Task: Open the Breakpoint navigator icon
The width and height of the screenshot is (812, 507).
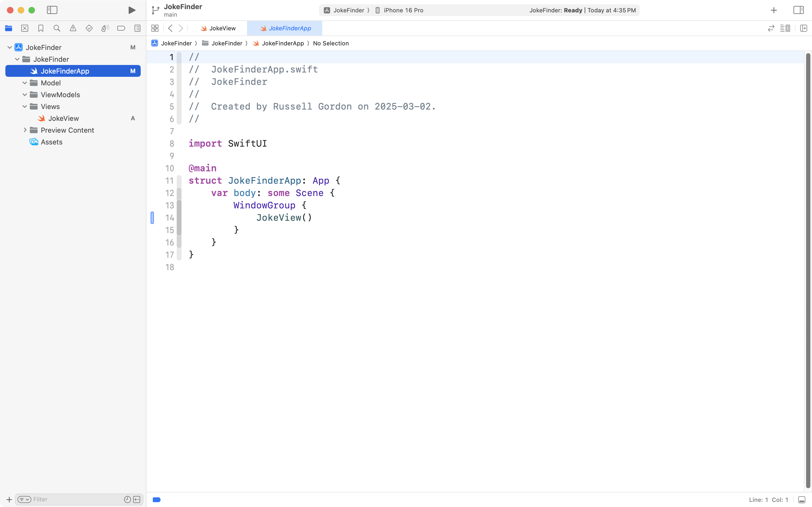Action: click(x=121, y=28)
